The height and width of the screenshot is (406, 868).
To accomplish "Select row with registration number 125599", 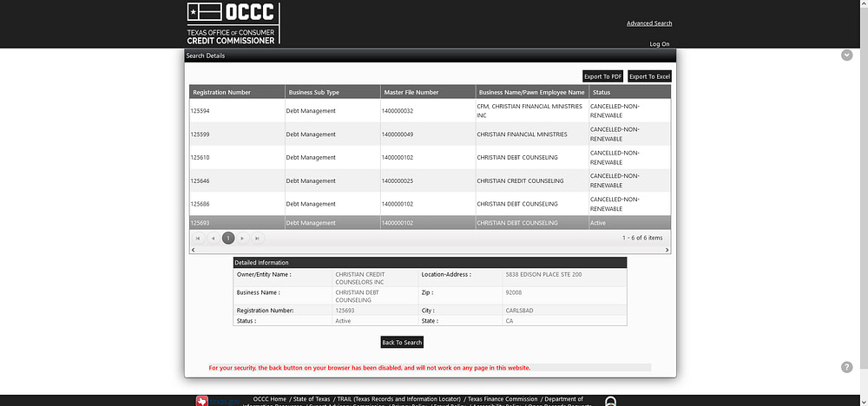I will pyautogui.click(x=431, y=134).
